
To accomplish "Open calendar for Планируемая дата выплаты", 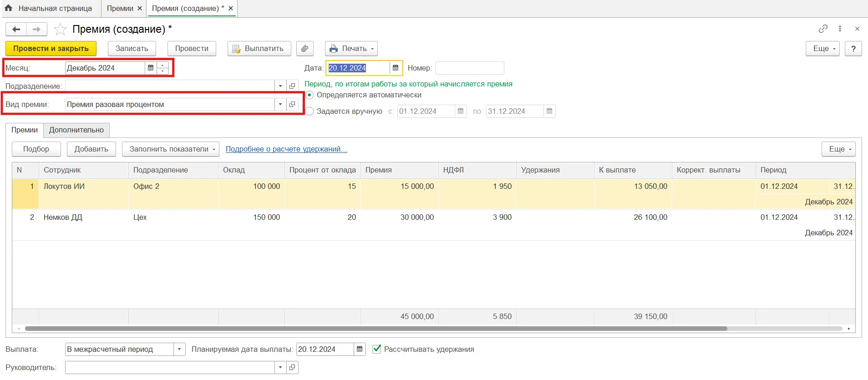I will [x=360, y=349].
